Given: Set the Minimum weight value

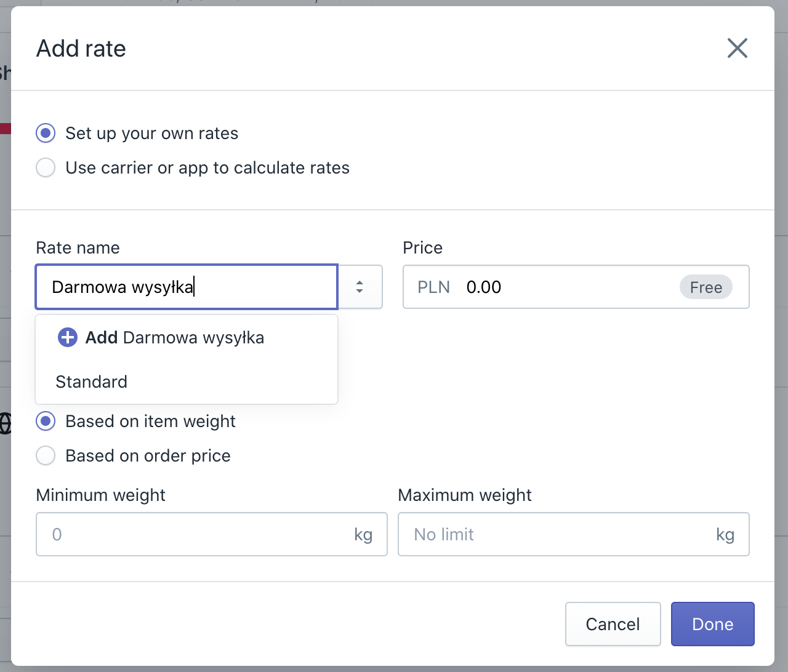Looking at the screenshot, I should [x=185, y=534].
